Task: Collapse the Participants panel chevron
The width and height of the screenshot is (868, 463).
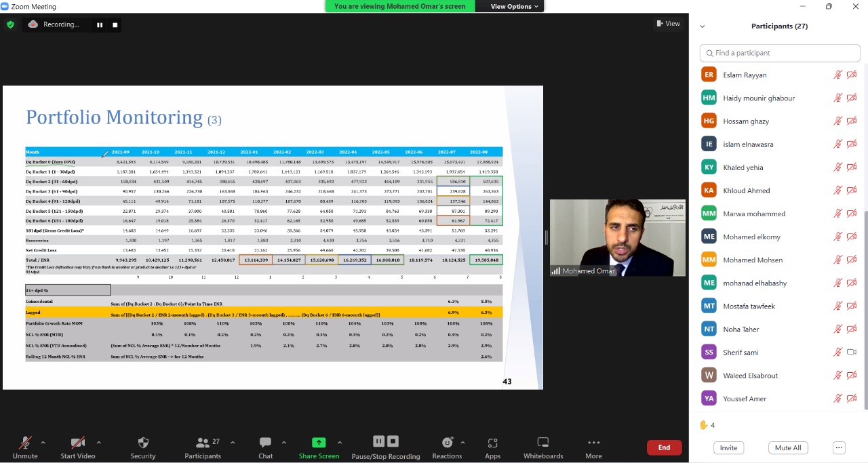Action: coord(702,26)
